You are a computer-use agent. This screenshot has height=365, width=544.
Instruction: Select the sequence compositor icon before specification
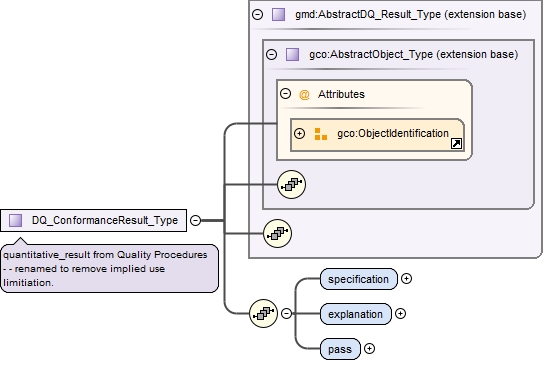pos(263,314)
